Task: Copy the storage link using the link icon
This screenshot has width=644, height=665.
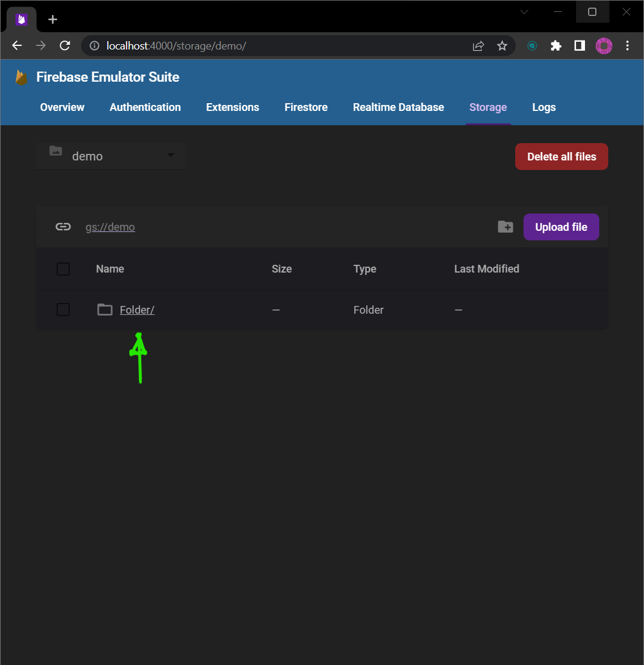Action: point(63,227)
